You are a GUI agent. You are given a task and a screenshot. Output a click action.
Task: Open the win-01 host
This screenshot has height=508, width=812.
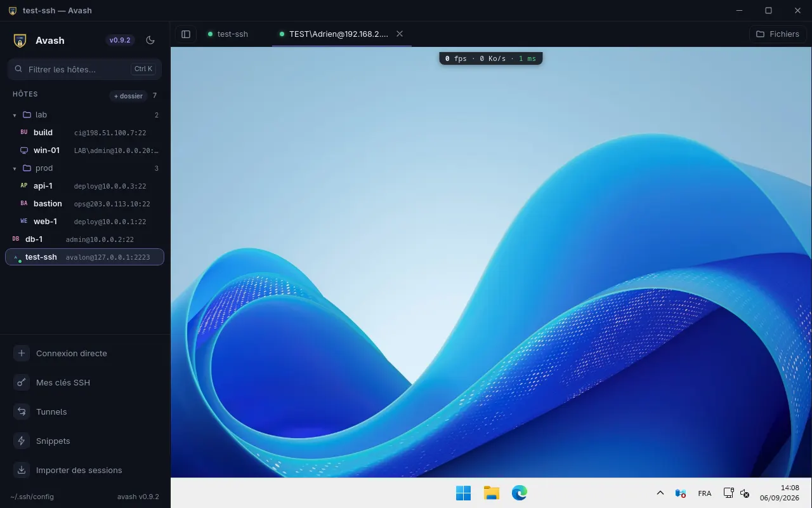(85, 150)
